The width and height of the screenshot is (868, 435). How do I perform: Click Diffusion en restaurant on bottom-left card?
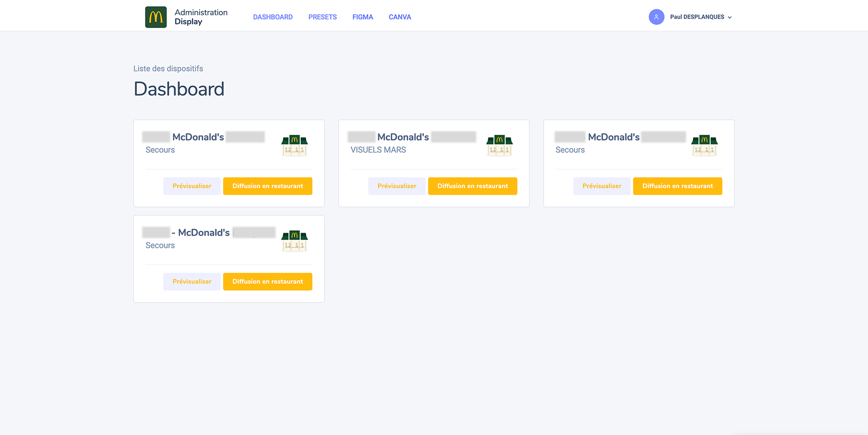point(267,282)
